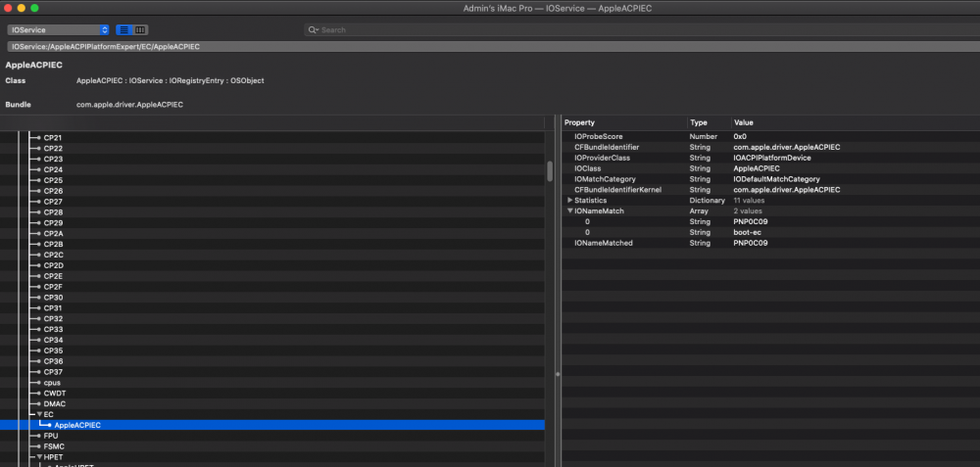Switch to column browser view
980x467 pixels.
click(x=140, y=30)
